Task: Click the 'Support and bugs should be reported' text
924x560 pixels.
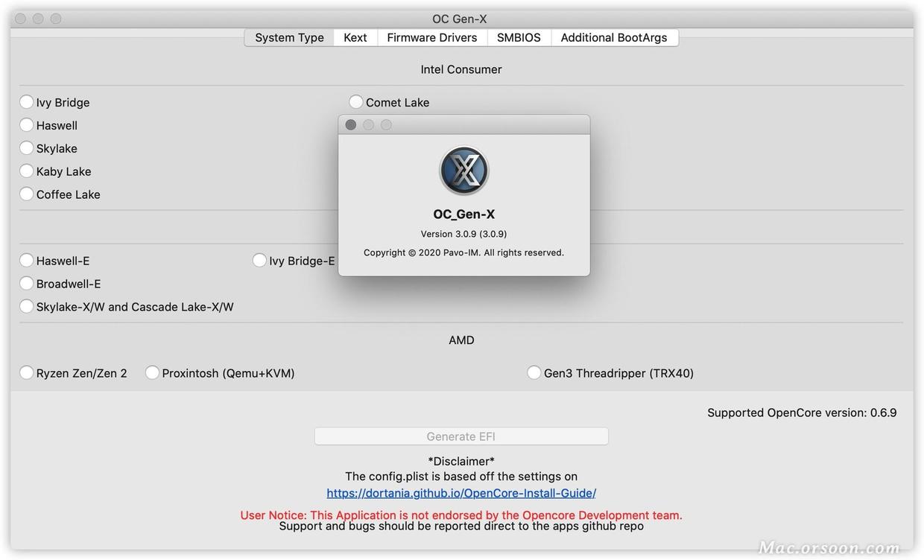Action: [x=461, y=526]
